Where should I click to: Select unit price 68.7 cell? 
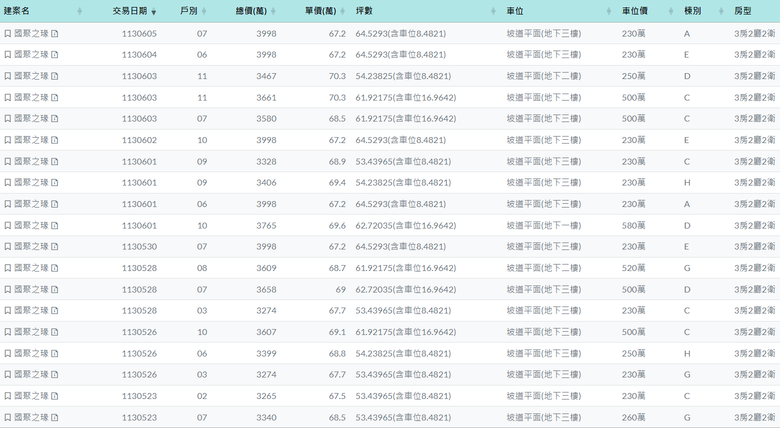[x=337, y=268]
